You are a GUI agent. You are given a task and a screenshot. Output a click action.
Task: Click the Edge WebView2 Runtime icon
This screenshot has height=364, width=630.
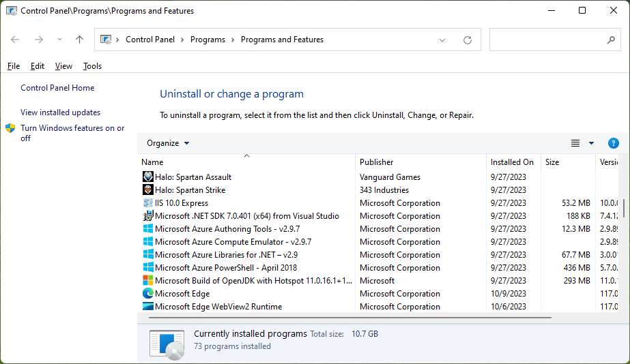148,306
